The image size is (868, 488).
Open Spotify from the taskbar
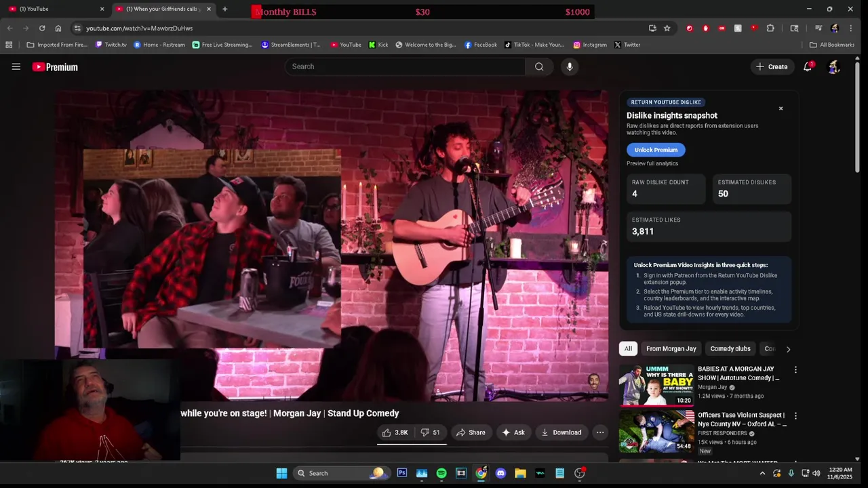click(x=441, y=473)
